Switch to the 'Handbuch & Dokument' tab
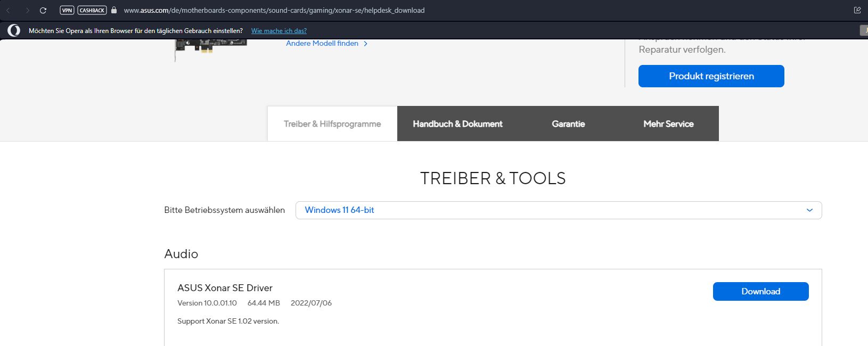 point(457,123)
